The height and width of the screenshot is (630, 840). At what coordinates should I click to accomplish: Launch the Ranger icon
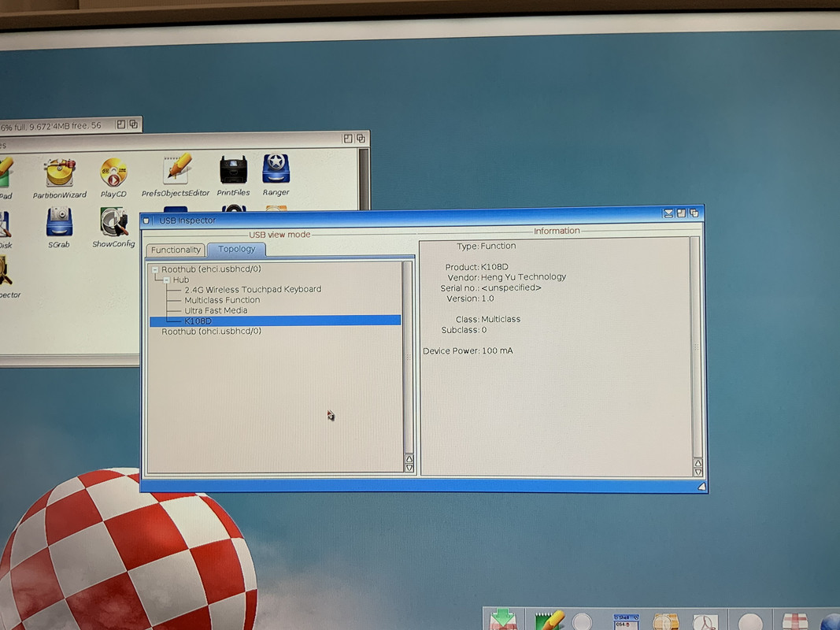pos(276,169)
